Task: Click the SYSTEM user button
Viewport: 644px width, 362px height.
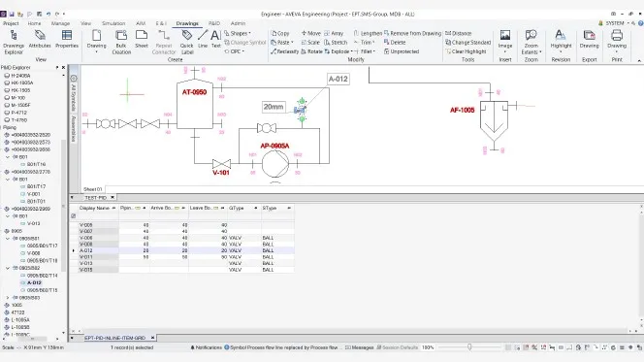Action: point(614,23)
